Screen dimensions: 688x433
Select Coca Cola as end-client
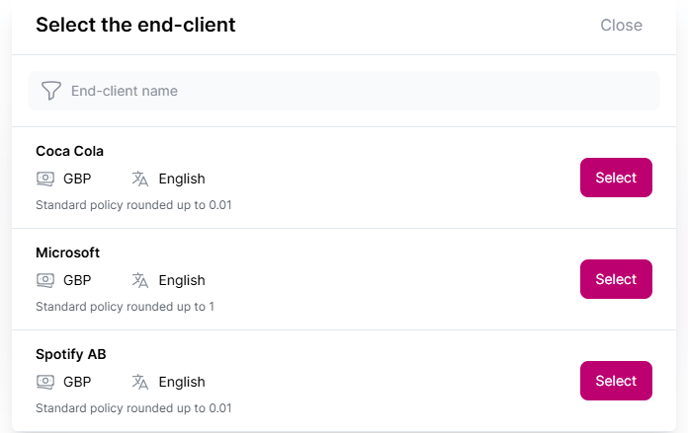[615, 178]
